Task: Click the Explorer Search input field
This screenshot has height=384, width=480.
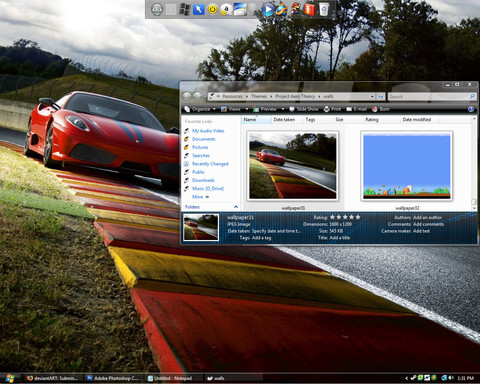Action: point(429,96)
